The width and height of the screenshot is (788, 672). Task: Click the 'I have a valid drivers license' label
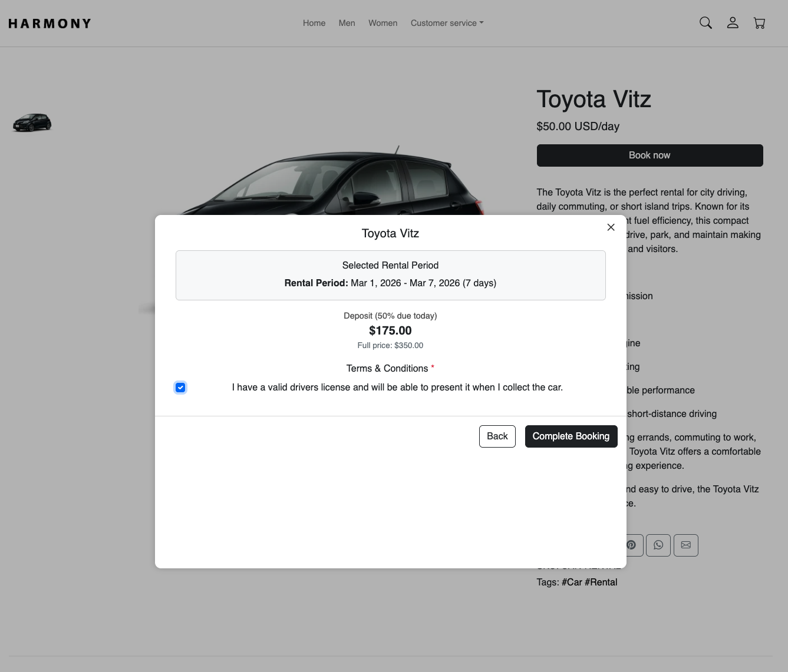pyautogui.click(x=397, y=388)
